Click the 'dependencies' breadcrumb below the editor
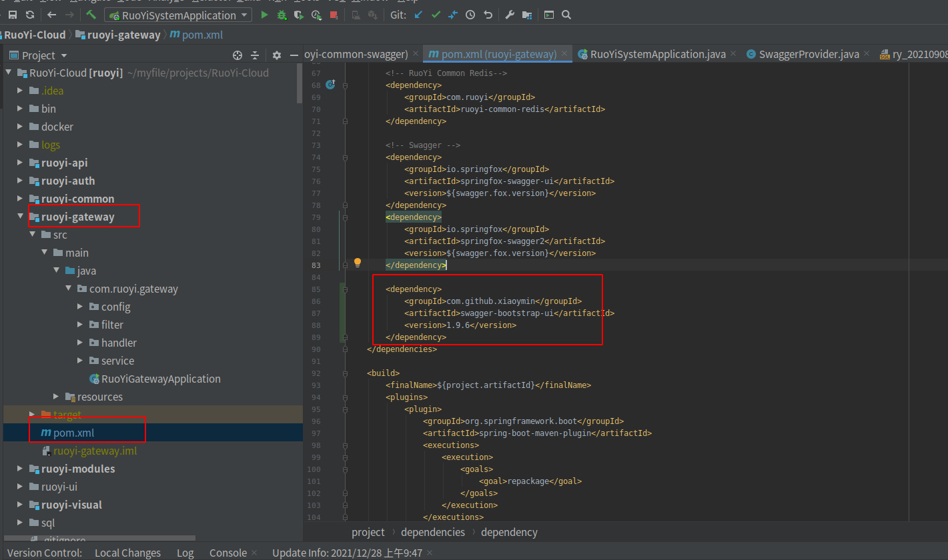 (433, 532)
